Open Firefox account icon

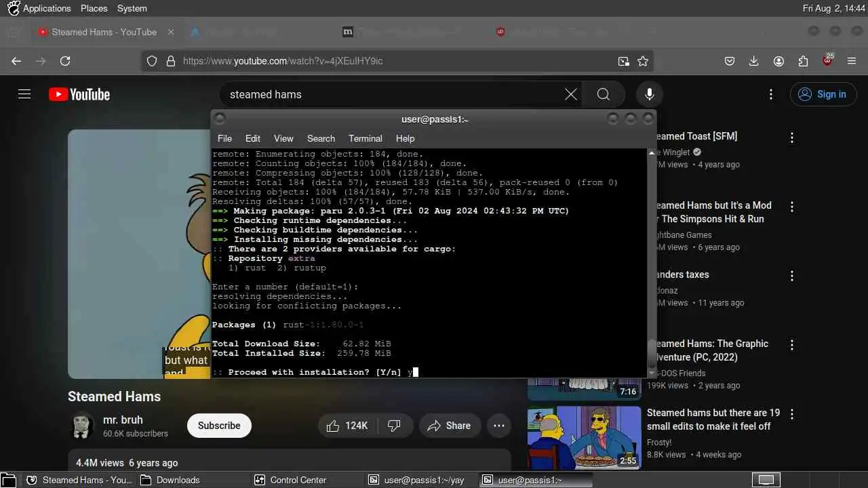coord(778,61)
